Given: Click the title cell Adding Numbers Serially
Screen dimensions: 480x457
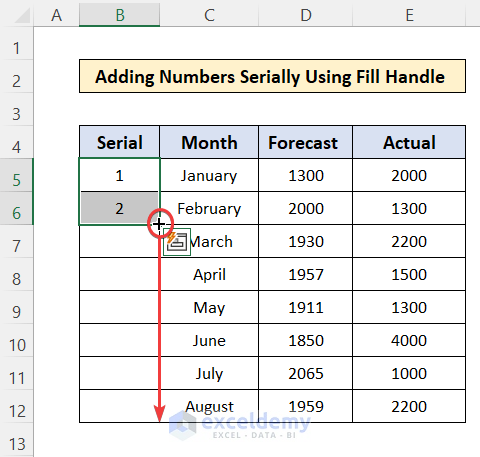Looking at the screenshot, I should click(272, 76).
